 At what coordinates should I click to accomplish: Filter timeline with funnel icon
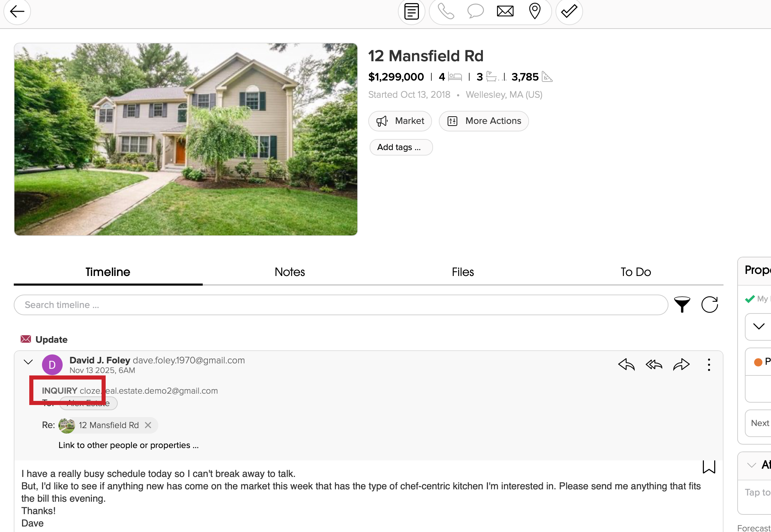[x=682, y=305]
